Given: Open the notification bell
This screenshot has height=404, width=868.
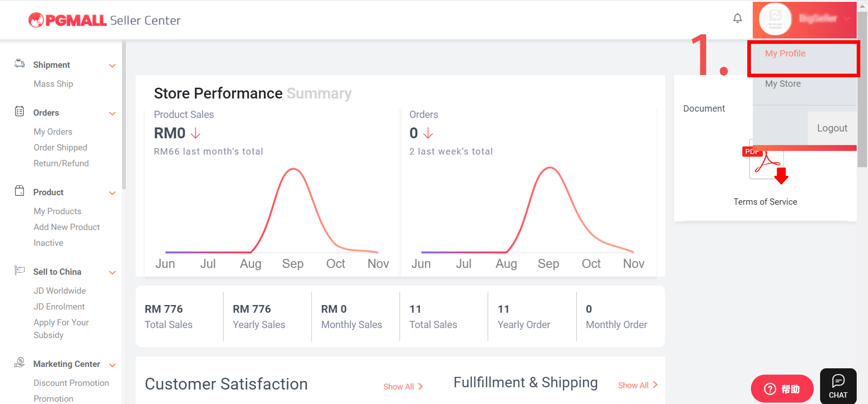Looking at the screenshot, I should coord(737,19).
